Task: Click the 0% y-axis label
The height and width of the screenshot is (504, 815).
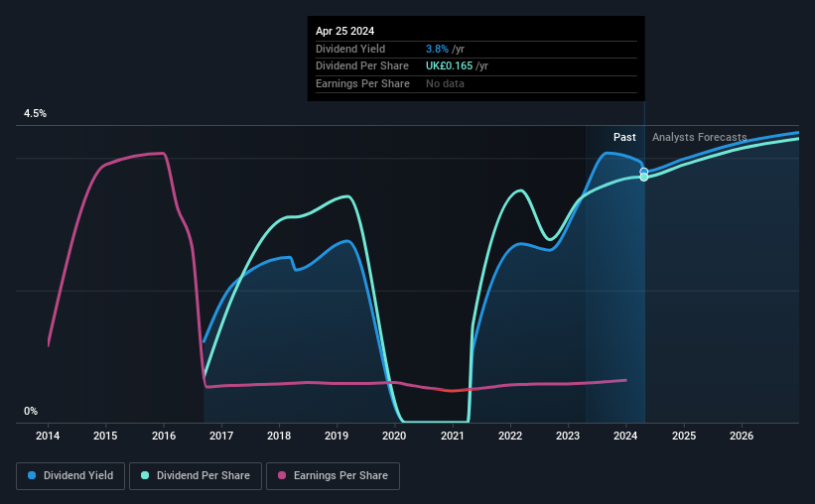Action: coord(31,412)
